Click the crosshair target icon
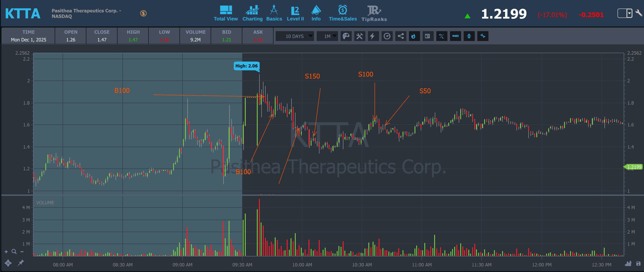 click(8, 263)
